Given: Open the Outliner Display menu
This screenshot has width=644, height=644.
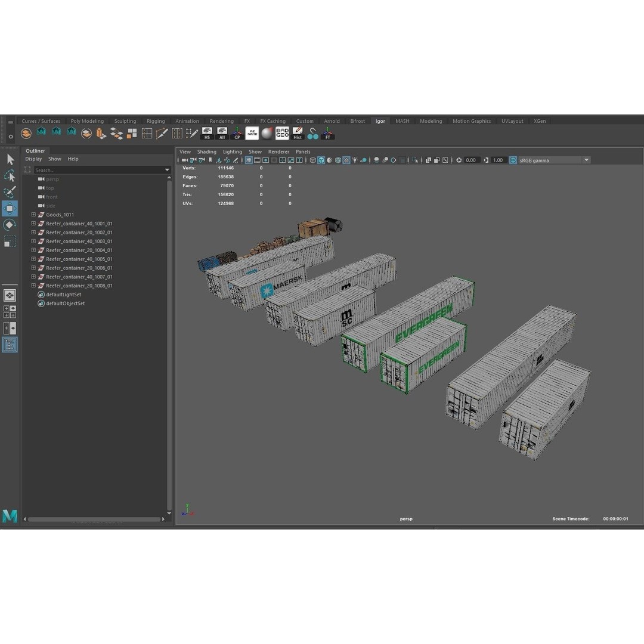Looking at the screenshot, I should 33,159.
